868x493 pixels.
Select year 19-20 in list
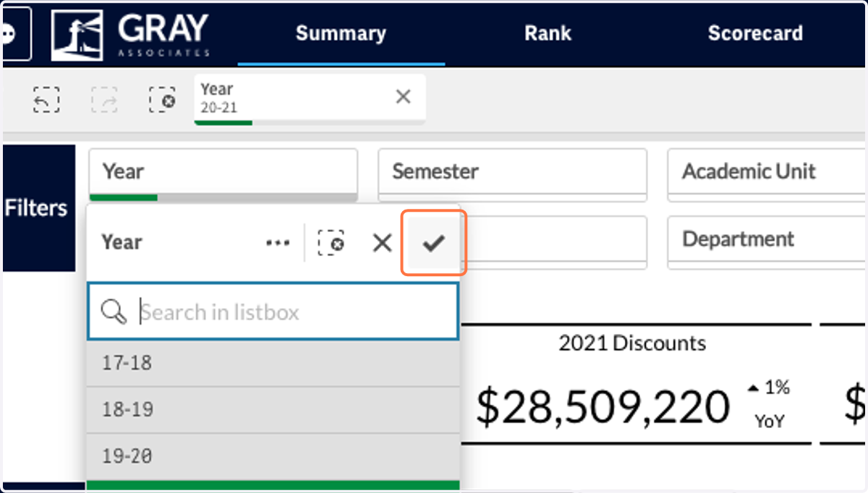point(273,456)
